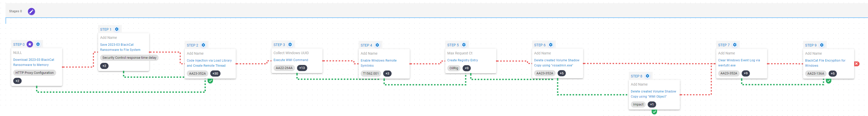Click the green checkmark under STEP 2
Image resolution: width=868 pixels, height=116 pixels.
click(x=210, y=81)
